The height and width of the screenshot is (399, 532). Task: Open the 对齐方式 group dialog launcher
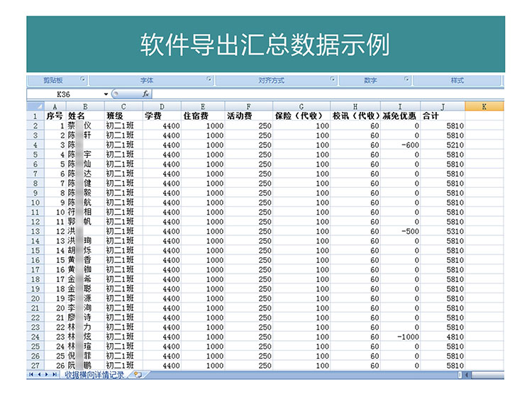click(333, 79)
